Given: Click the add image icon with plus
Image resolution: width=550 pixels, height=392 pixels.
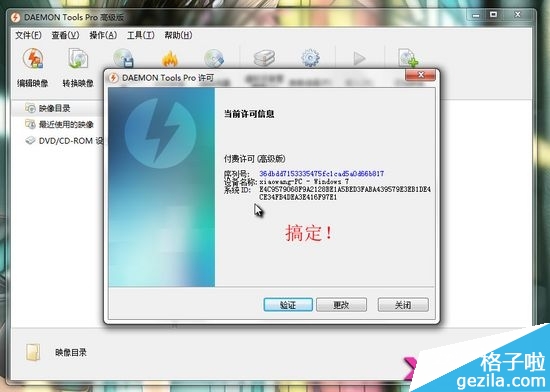Looking at the screenshot, I should click(408, 58).
